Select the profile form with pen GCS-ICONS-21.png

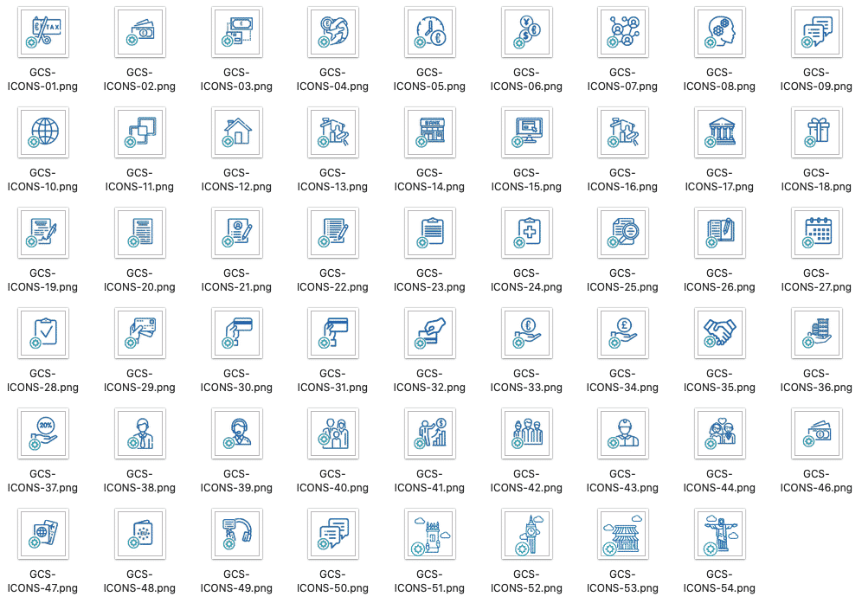pyautogui.click(x=236, y=233)
